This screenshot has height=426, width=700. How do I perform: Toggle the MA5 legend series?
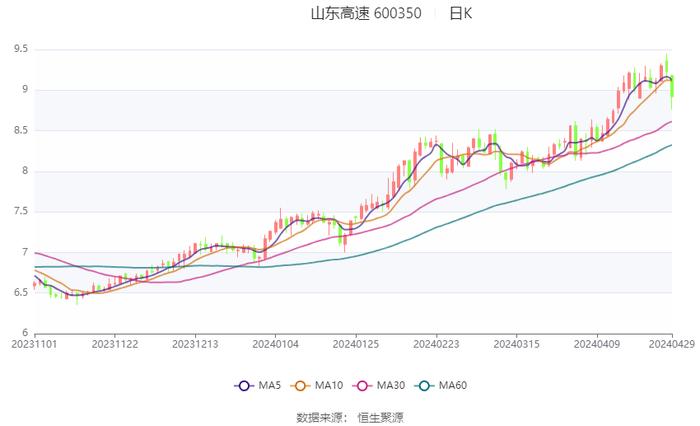tap(258, 385)
